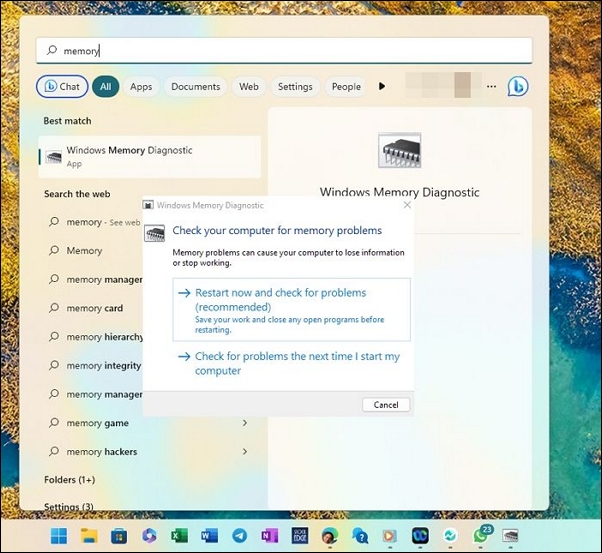Choose Restart now and check for problems
Image resolution: width=602 pixels, height=553 pixels.
[x=291, y=310]
